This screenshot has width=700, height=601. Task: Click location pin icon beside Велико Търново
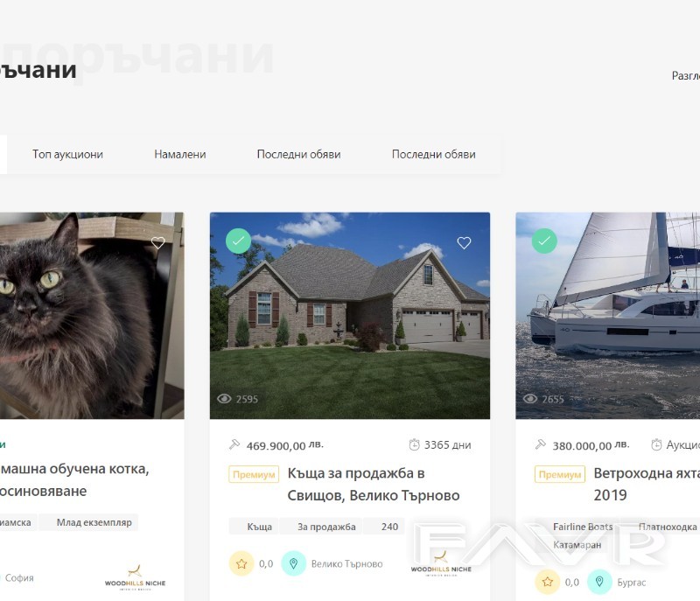(293, 563)
